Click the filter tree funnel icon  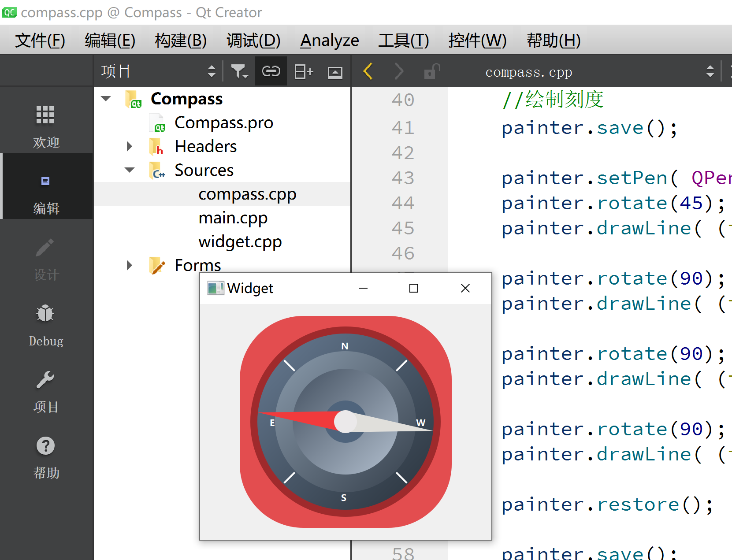click(x=239, y=71)
